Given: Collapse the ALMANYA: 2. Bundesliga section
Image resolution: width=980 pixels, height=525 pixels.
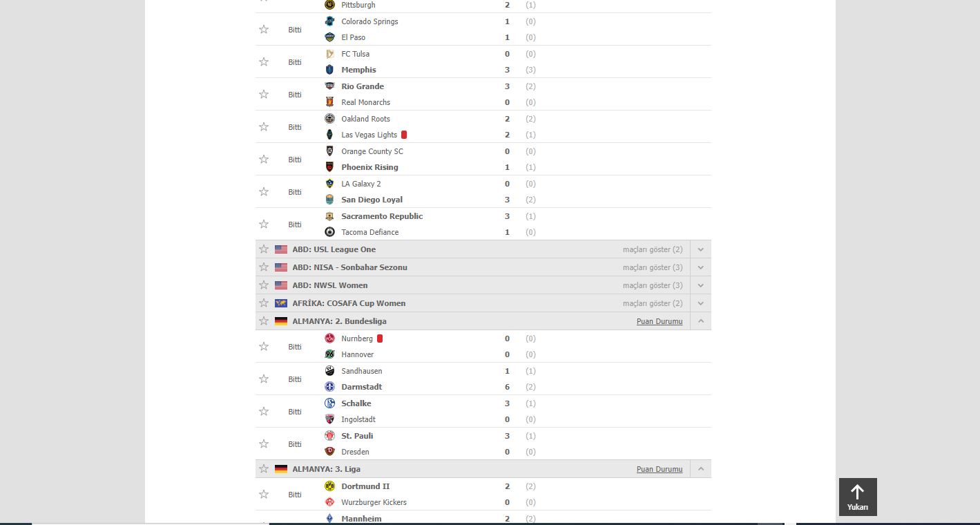Looking at the screenshot, I should pyautogui.click(x=700, y=321).
